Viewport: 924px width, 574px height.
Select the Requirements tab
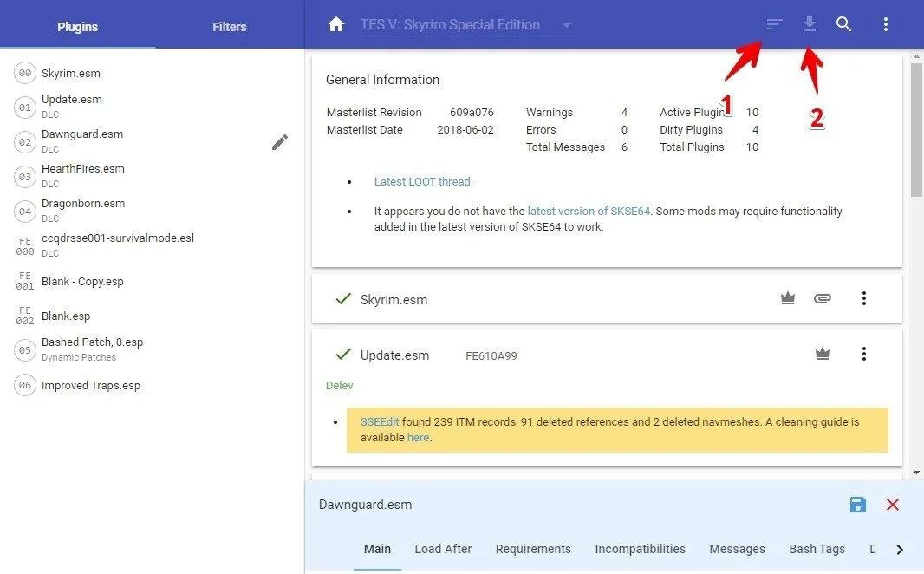533,549
